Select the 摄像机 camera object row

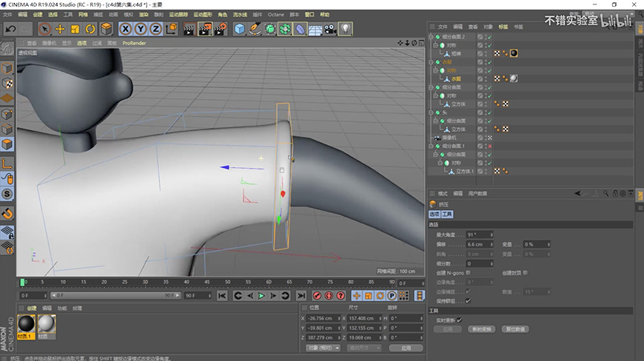click(449, 138)
